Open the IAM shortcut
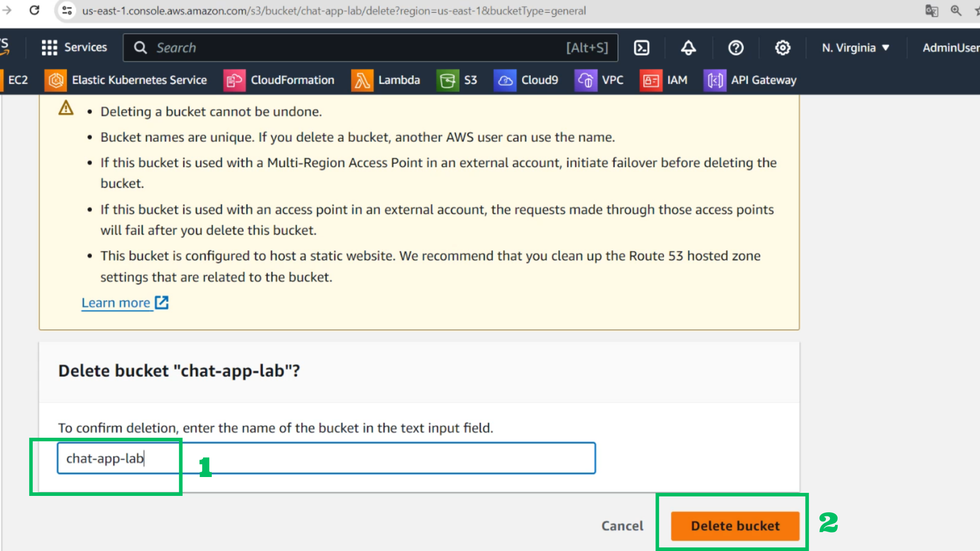 coord(664,80)
